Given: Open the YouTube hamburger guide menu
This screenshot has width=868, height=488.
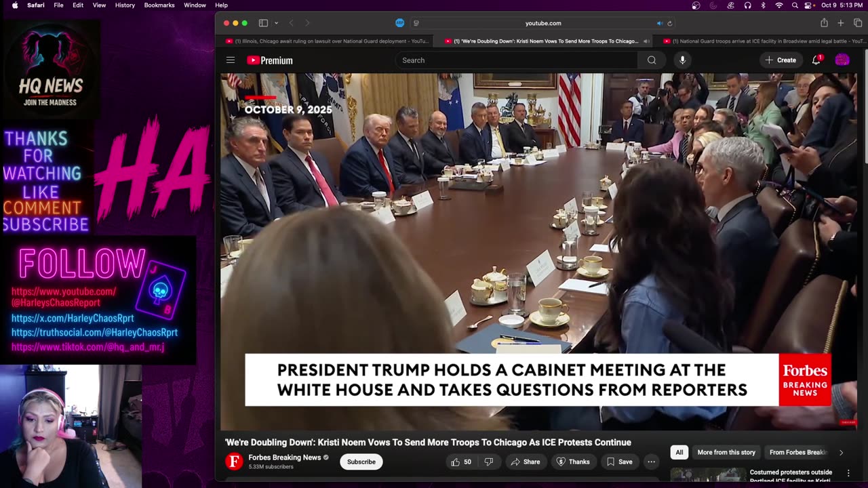Looking at the screenshot, I should point(231,60).
